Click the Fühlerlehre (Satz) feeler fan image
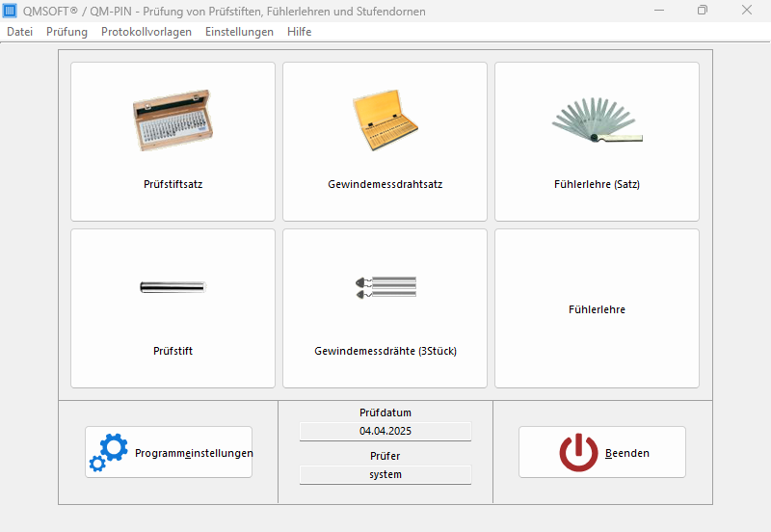This screenshot has height=532, width=771. tap(597, 120)
